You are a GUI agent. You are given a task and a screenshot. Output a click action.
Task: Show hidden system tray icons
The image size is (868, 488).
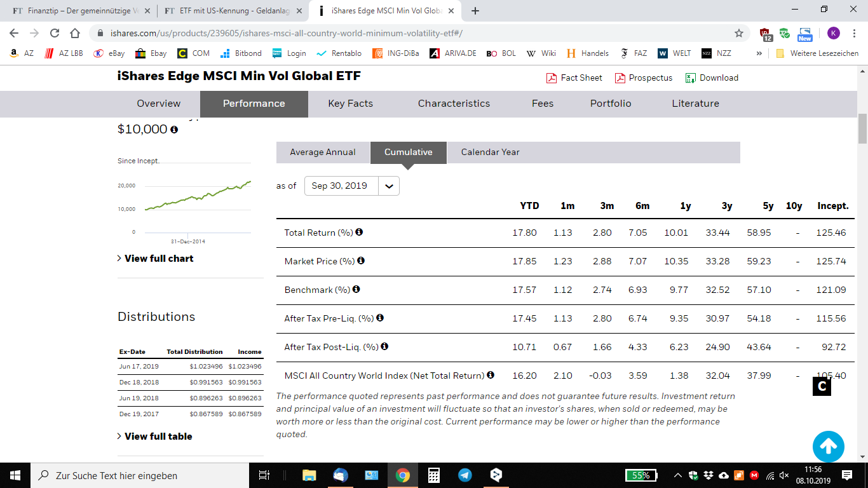coord(679,475)
